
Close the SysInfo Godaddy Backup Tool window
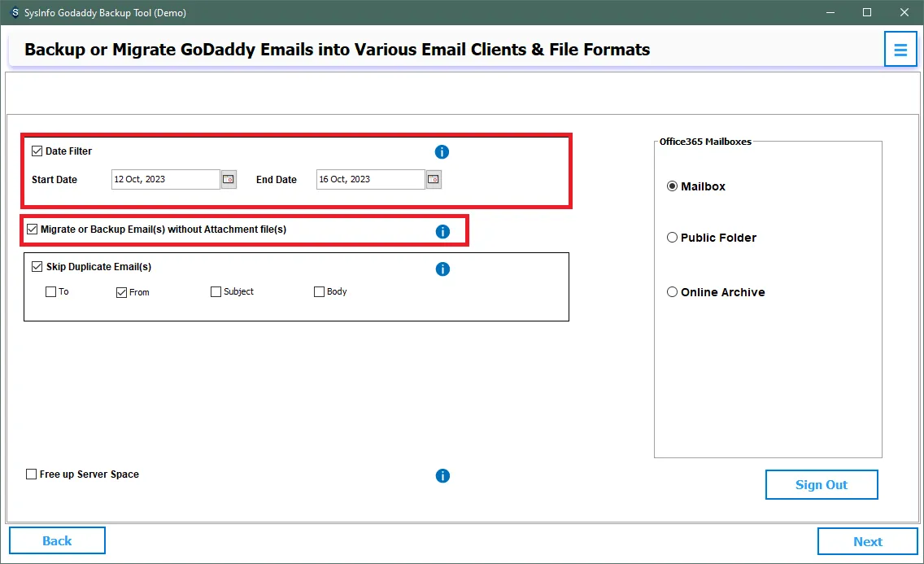click(904, 12)
